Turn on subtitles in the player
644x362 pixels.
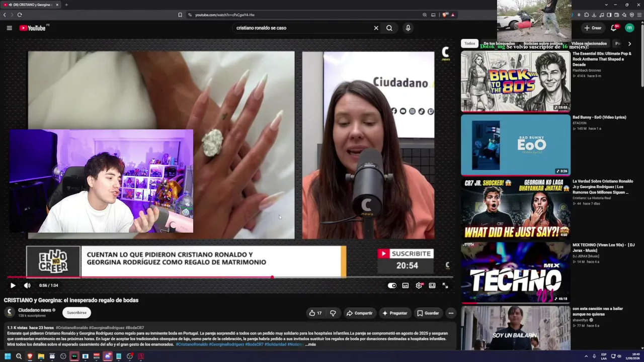coord(406,286)
